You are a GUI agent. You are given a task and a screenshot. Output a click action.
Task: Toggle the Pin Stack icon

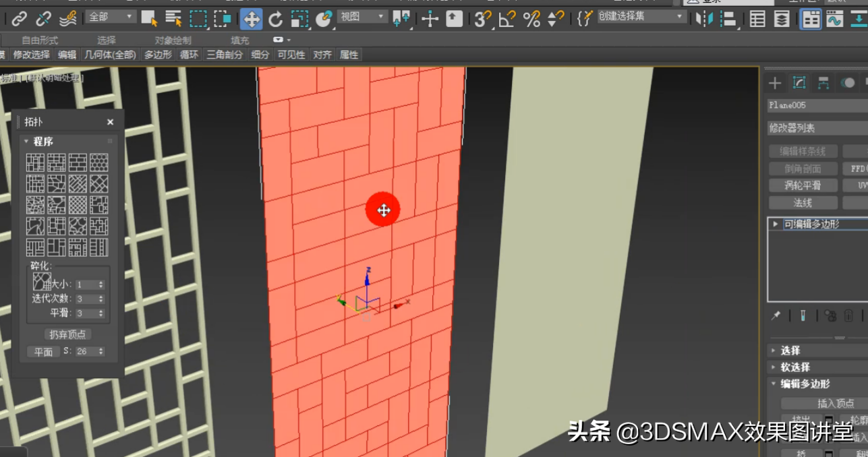[x=776, y=315]
